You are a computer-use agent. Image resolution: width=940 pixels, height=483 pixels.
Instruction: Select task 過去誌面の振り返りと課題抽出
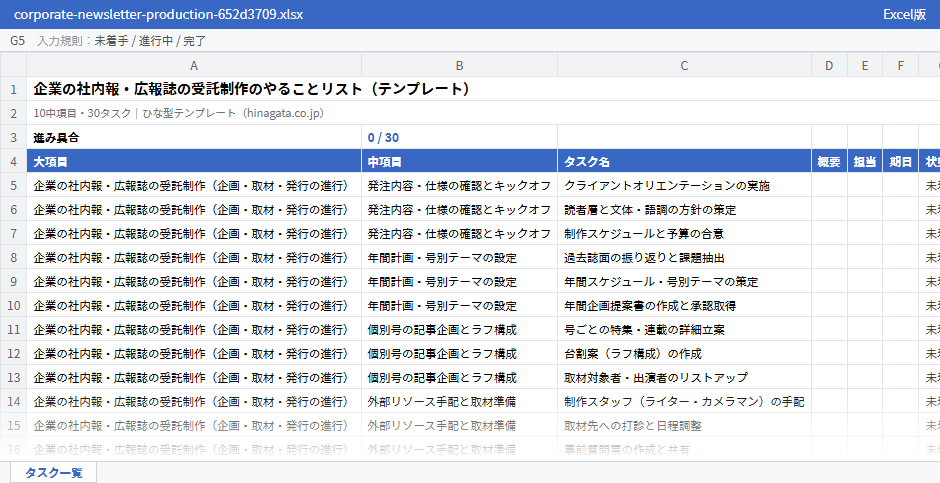click(684, 257)
